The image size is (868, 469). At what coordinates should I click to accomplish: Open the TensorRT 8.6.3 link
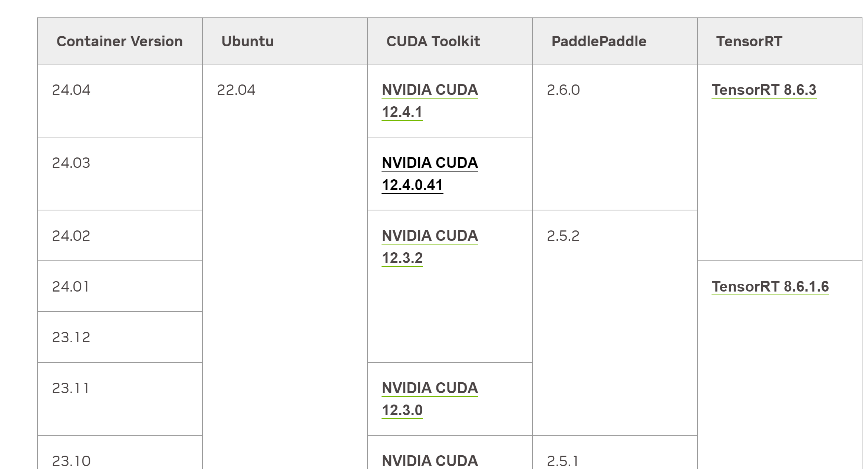pos(764,90)
